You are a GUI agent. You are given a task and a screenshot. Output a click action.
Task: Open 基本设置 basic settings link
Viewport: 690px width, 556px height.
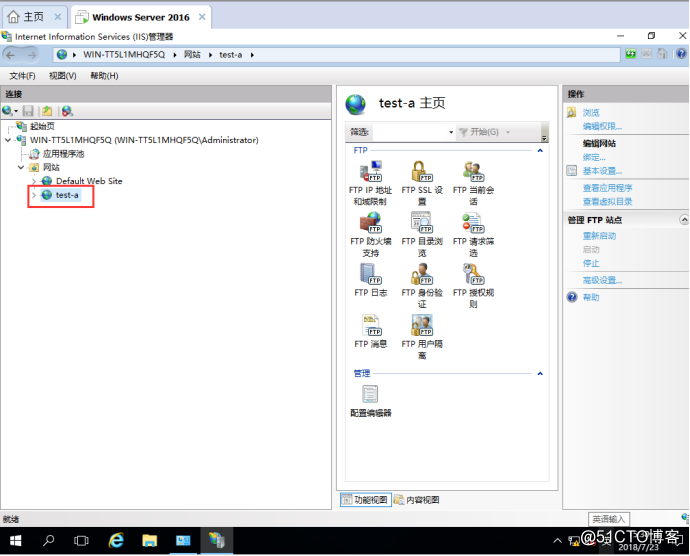pyautogui.click(x=602, y=171)
